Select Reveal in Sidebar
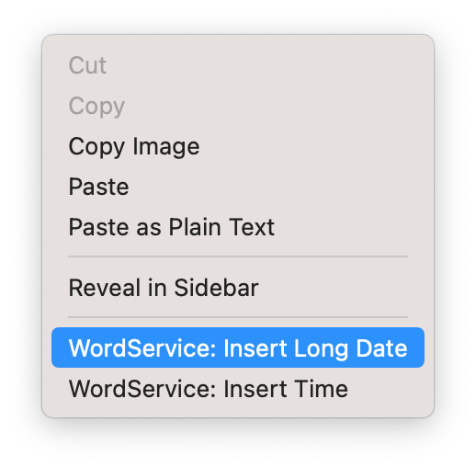 (x=238, y=288)
